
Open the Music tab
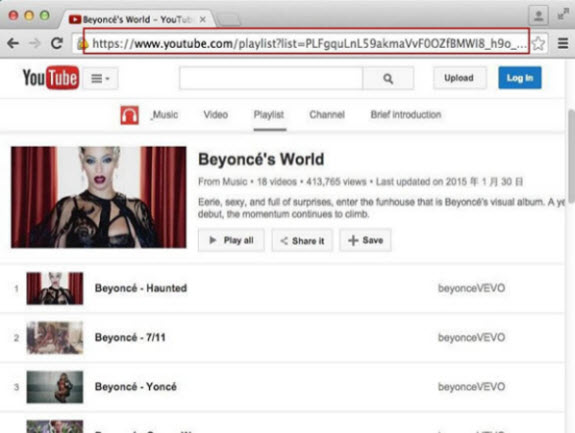point(165,115)
